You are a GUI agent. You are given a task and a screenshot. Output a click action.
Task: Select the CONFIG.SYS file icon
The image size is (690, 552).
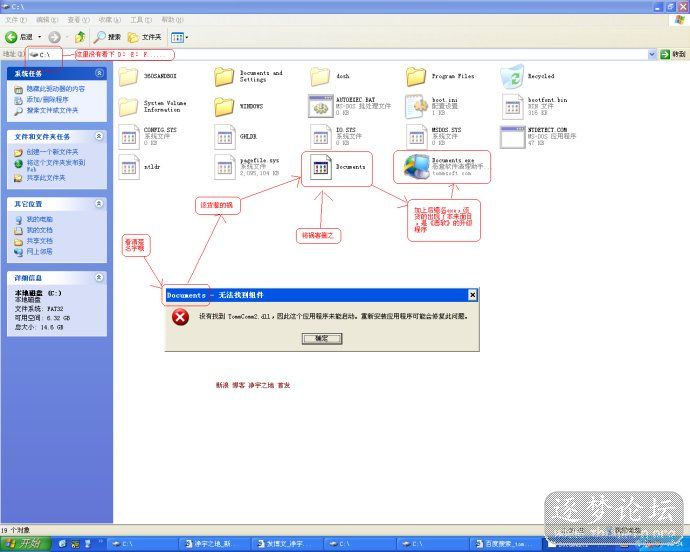128,136
